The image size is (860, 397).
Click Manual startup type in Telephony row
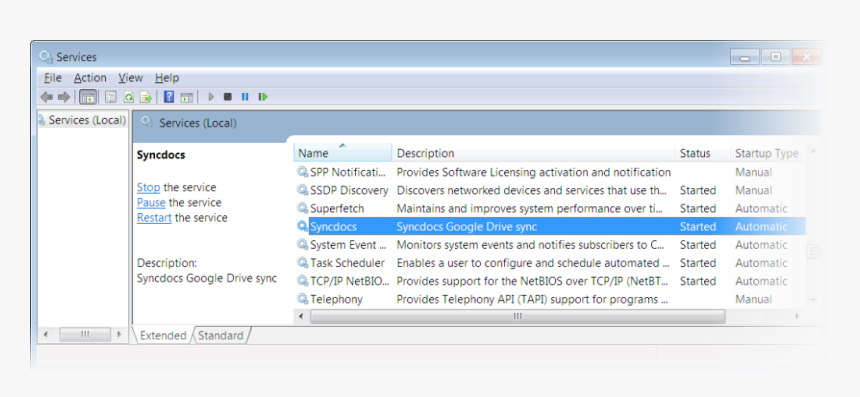coord(754,299)
